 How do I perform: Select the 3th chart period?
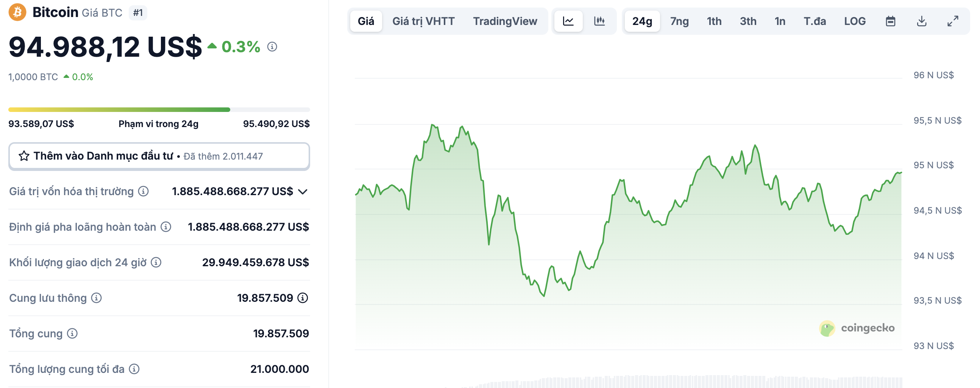[747, 21]
